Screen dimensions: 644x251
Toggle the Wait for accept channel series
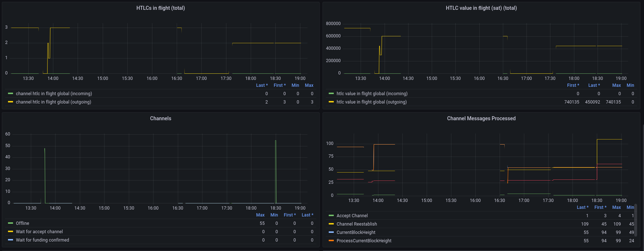point(39,232)
